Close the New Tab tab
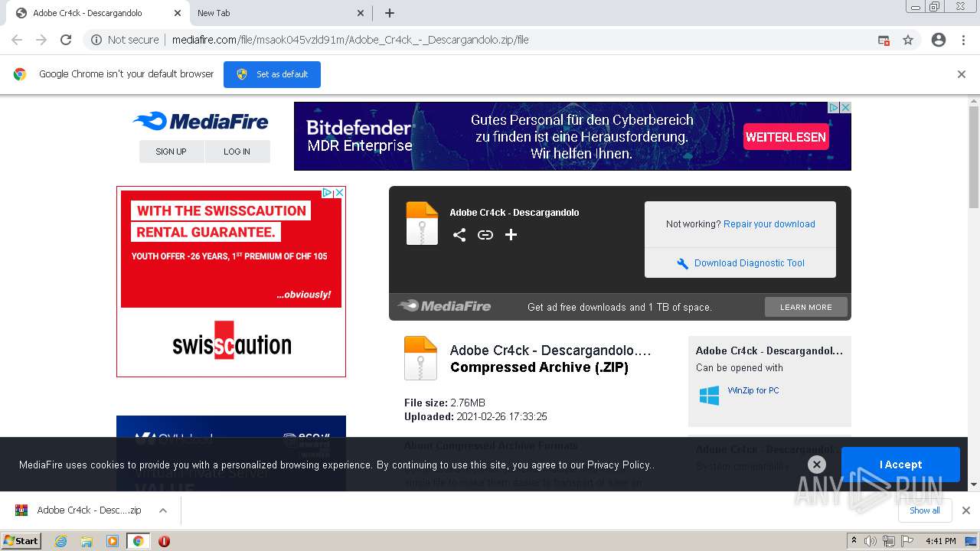The width and height of the screenshot is (980, 551). tap(361, 13)
